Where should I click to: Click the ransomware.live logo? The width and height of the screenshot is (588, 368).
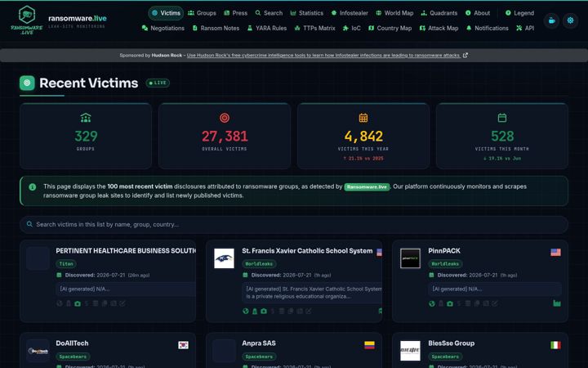click(x=27, y=20)
